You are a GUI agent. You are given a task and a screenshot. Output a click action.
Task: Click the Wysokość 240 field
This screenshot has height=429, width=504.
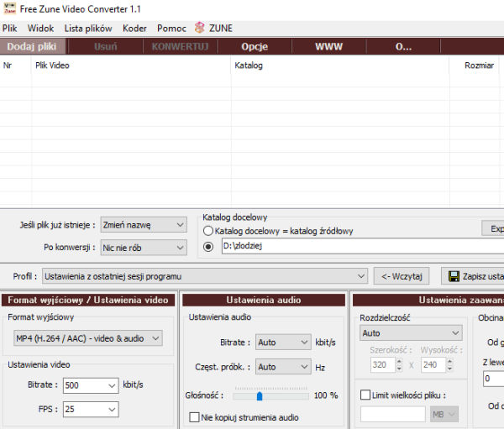click(433, 364)
